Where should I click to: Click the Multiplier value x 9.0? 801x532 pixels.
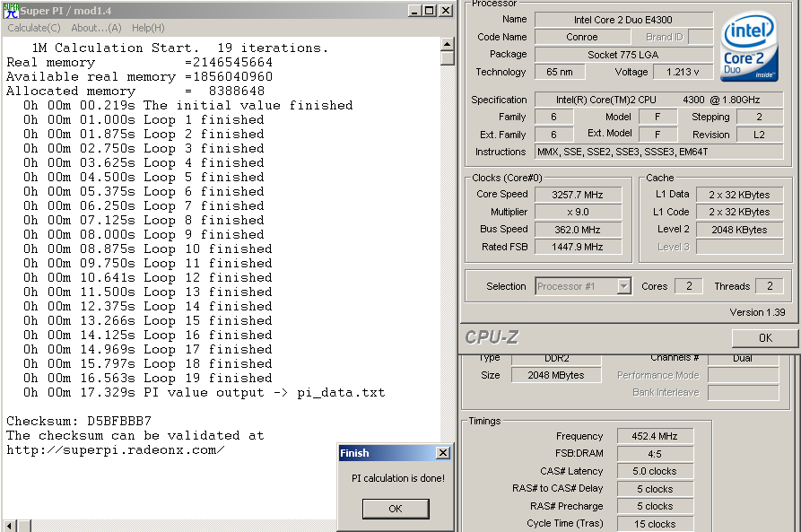coord(578,212)
